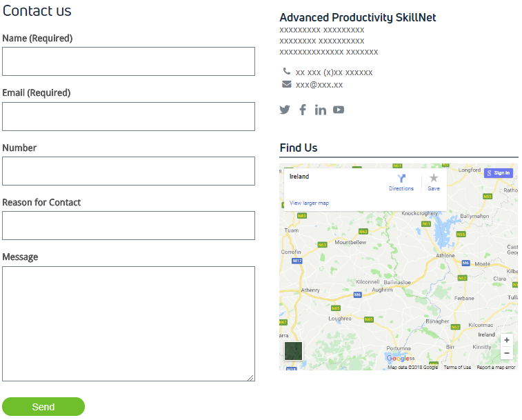Click the Send button

43,407
